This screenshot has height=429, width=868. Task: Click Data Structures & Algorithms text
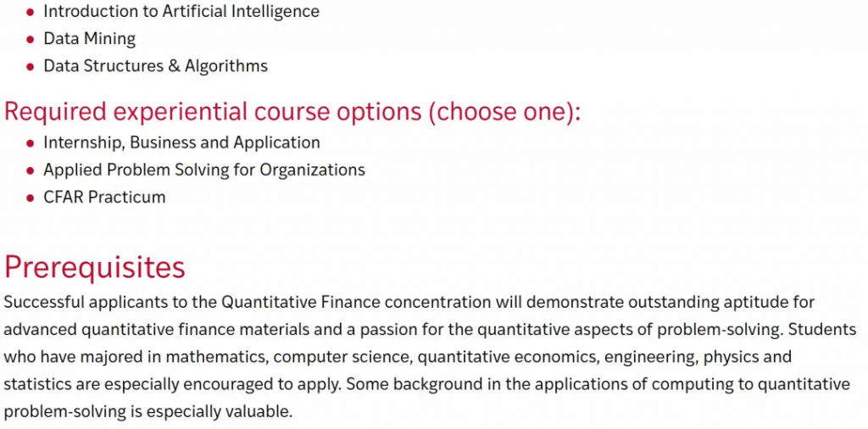point(156,66)
